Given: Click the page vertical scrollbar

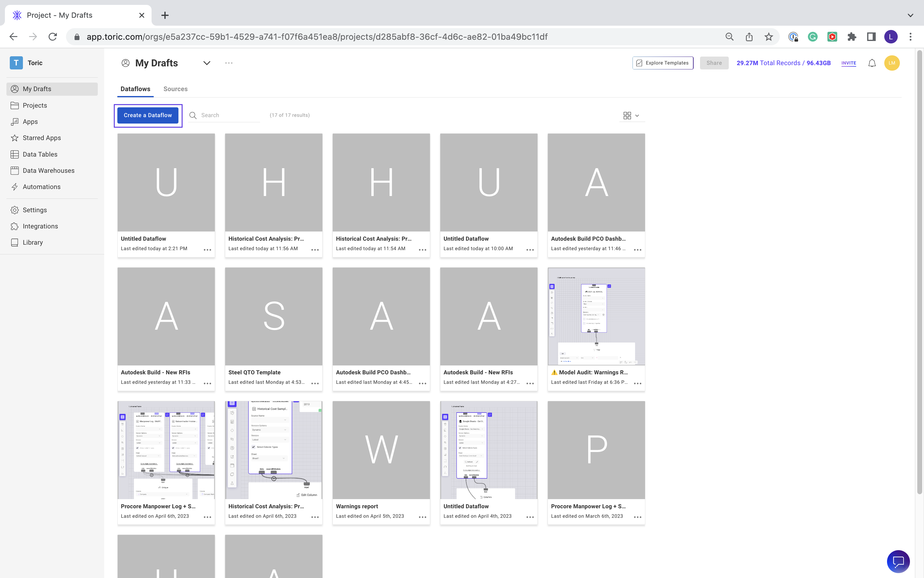Looking at the screenshot, I should 919,272.
